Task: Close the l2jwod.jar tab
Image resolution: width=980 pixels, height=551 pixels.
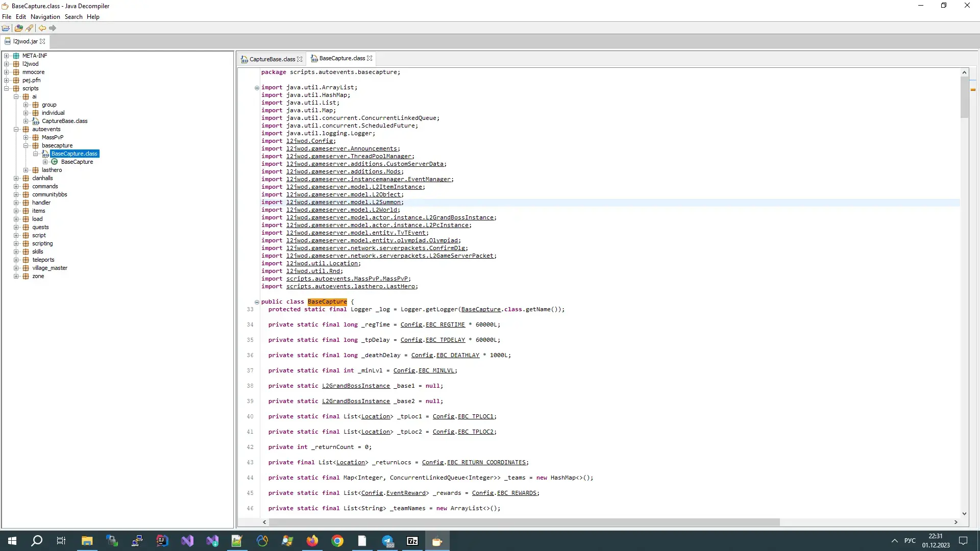Action: click(42, 41)
